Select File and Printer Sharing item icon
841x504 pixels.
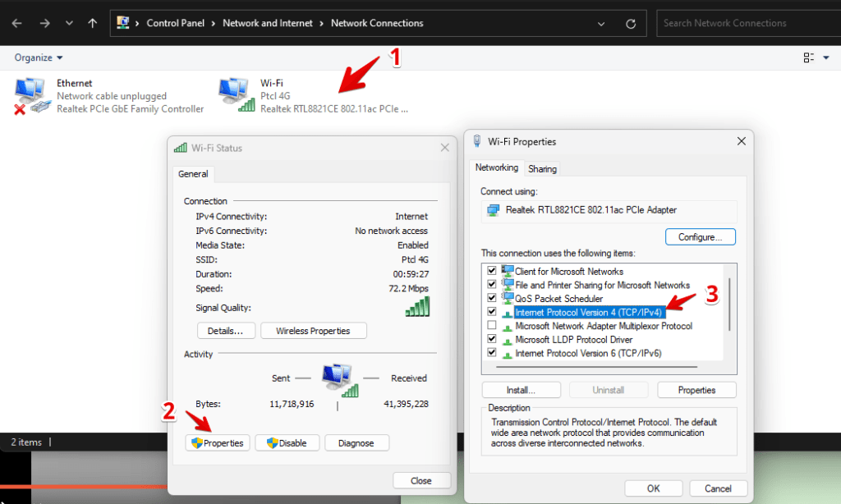pyautogui.click(x=508, y=284)
